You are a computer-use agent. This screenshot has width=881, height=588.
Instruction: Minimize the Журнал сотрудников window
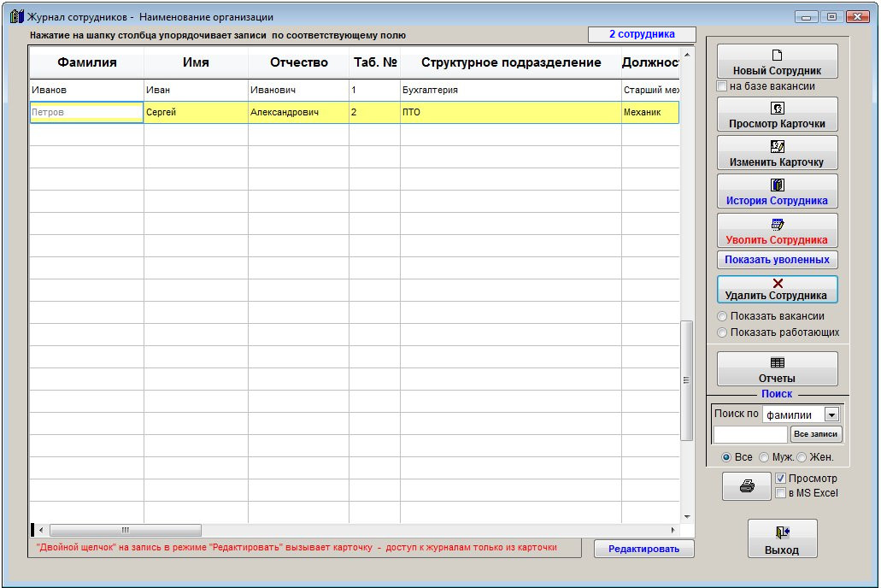pos(807,17)
